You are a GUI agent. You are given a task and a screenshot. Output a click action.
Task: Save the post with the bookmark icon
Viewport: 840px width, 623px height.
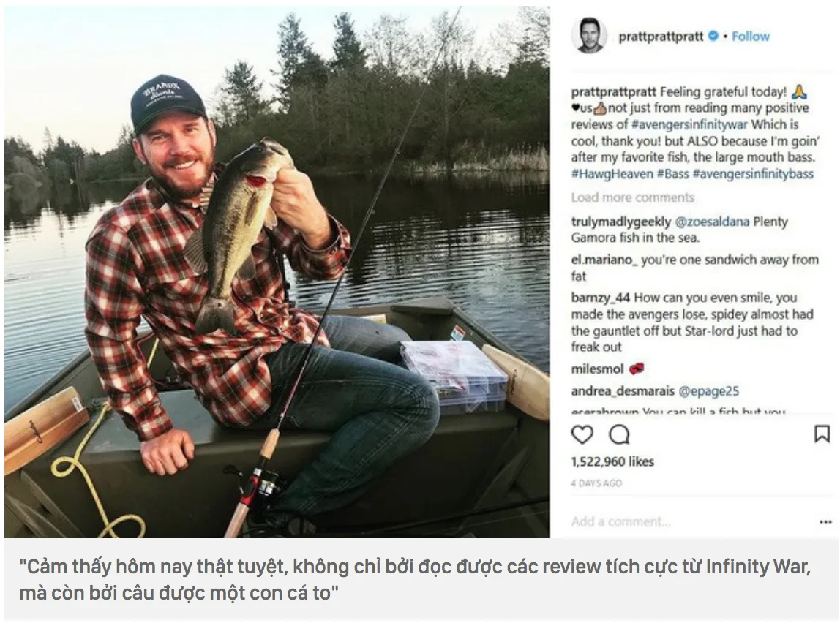[x=822, y=434]
